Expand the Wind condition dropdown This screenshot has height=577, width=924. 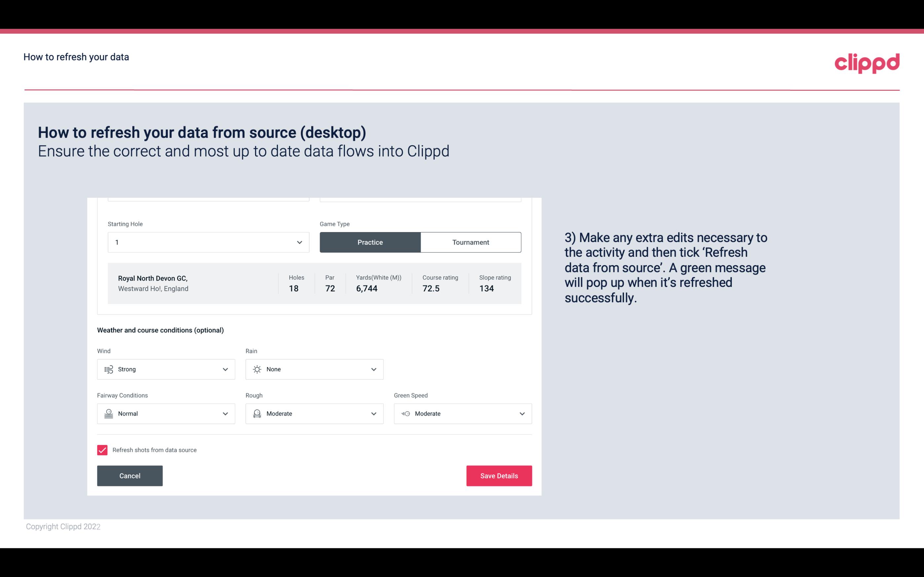tap(224, 369)
